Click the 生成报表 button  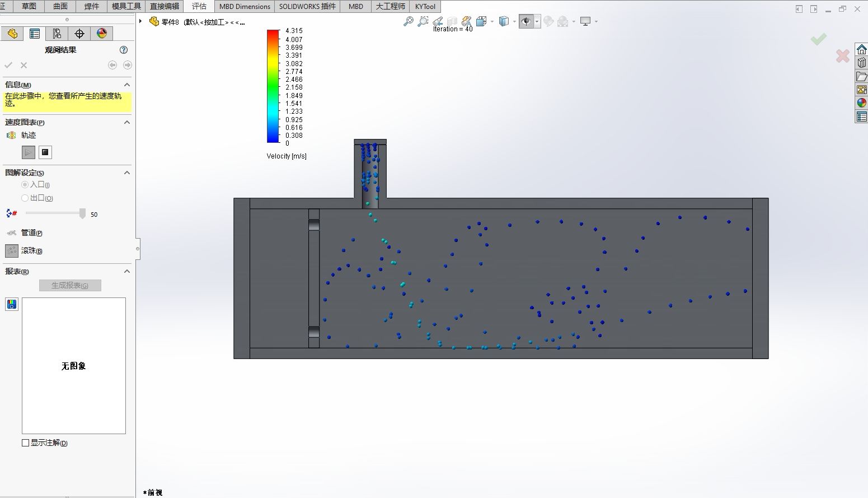point(70,285)
